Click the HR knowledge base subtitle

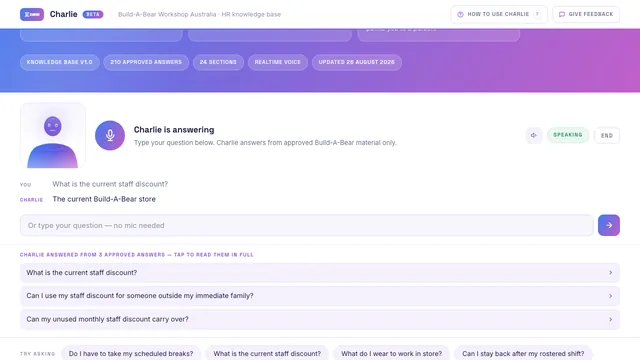click(199, 14)
